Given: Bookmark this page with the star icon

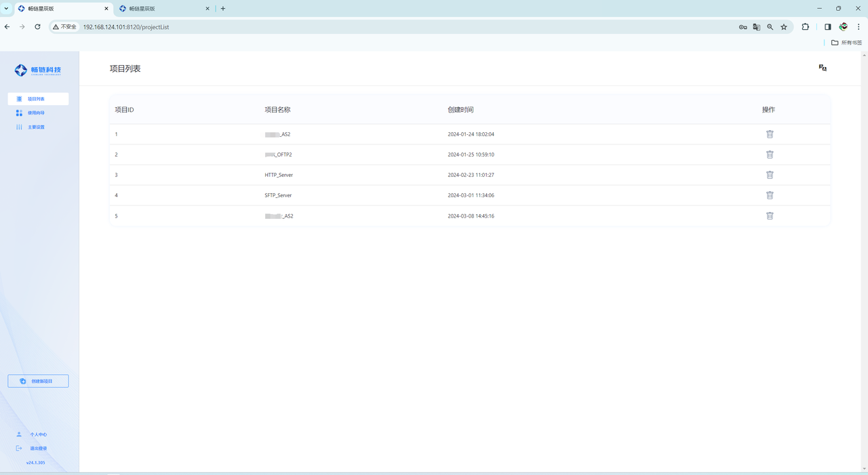Looking at the screenshot, I should (x=784, y=27).
